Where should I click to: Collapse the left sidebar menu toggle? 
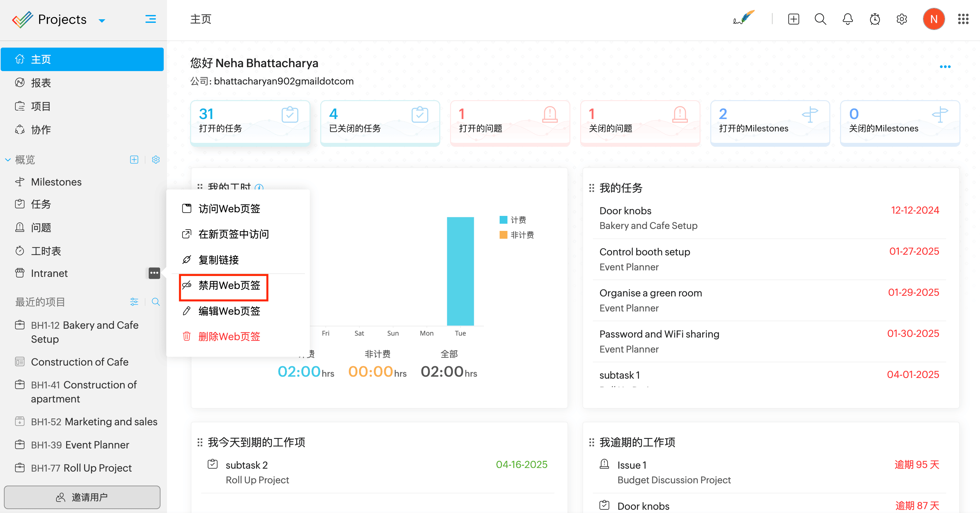pos(151,20)
